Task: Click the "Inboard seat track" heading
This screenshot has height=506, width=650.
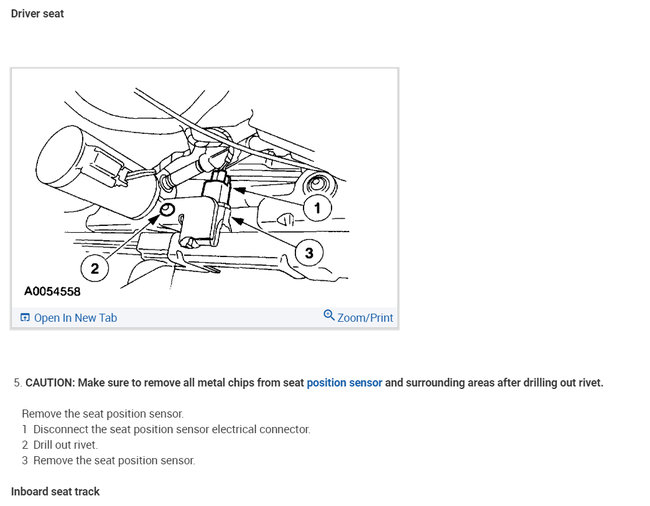Action: pyautogui.click(x=55, y=492)
